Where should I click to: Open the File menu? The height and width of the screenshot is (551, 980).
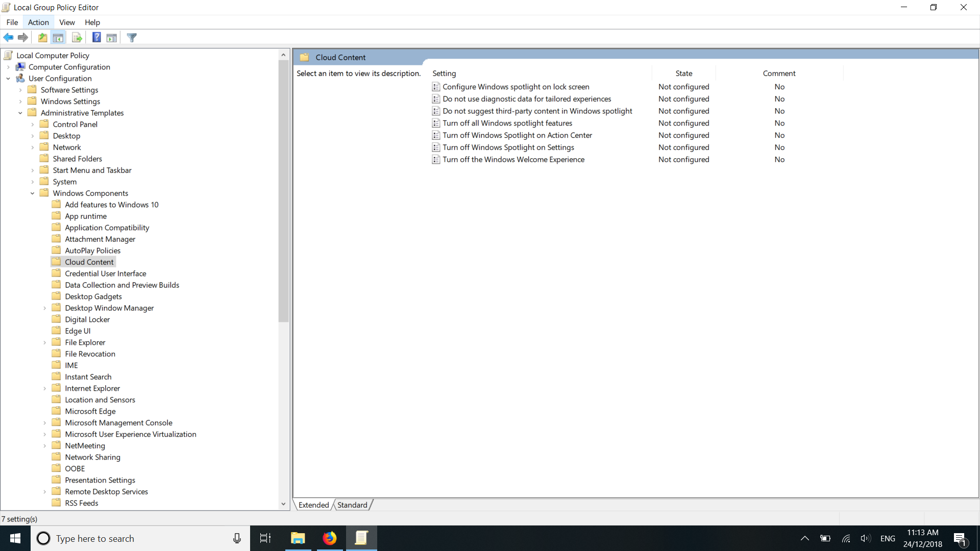tap(11, 22)
